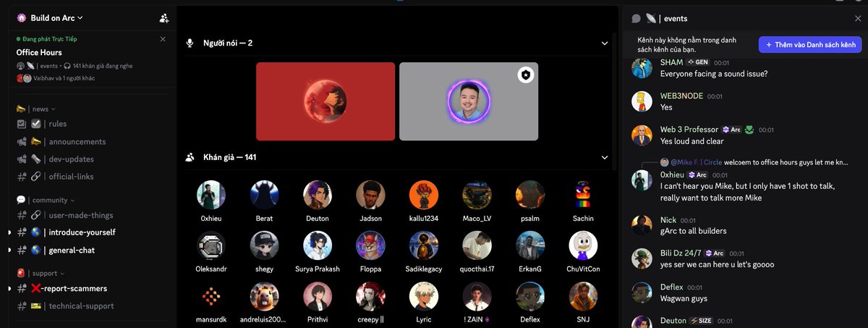Viewport: 868px width, 328px height.
Task: Click the audience icon next to Khán giả
Action: pos(190,157)
